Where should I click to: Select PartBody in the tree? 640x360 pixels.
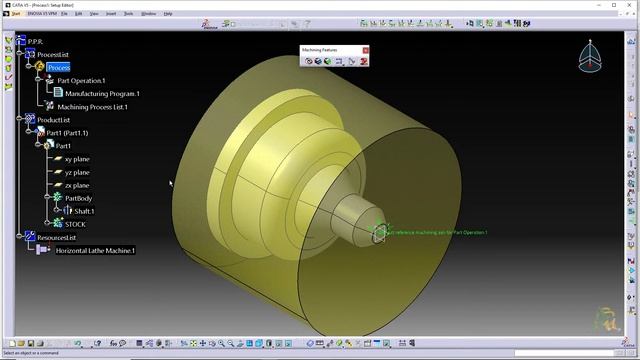[x=78, y=198]
